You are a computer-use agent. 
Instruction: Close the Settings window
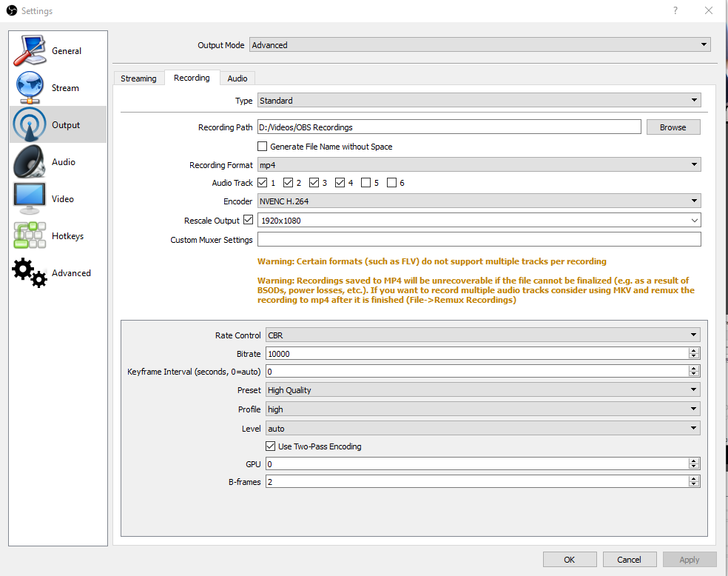pyautogui.click(x=709, y=10)
